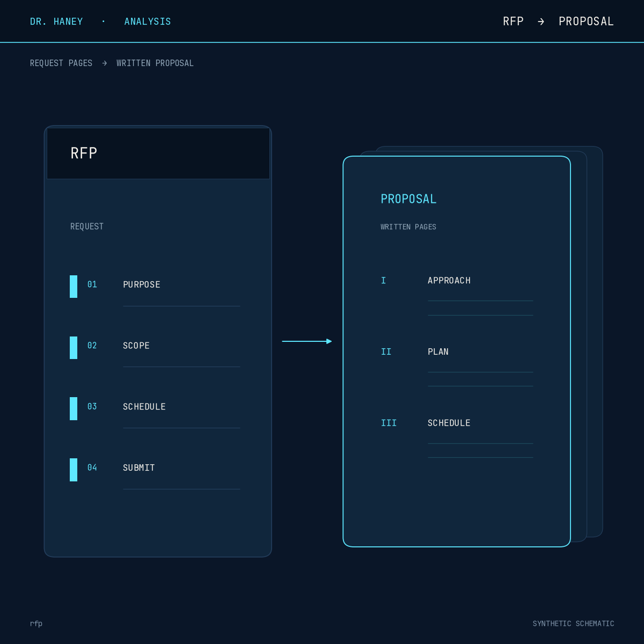Click the 'PLAN' section in the proposal card
Viewport: 644px width, 644px height.
point(438,352)
